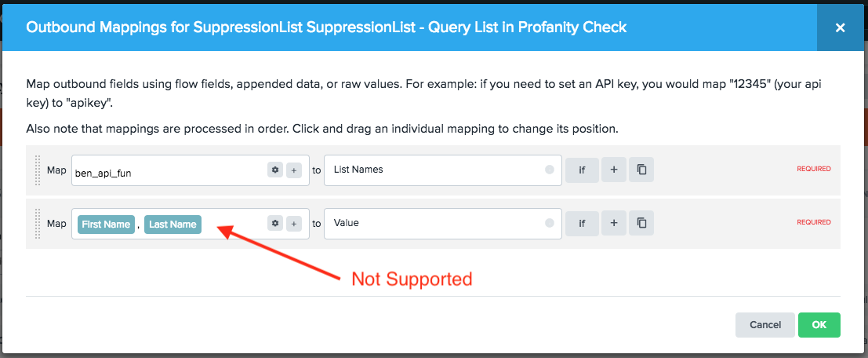Select the First Name field token
This screenshot has height=358, width=868.
click(x=106, y=225)
